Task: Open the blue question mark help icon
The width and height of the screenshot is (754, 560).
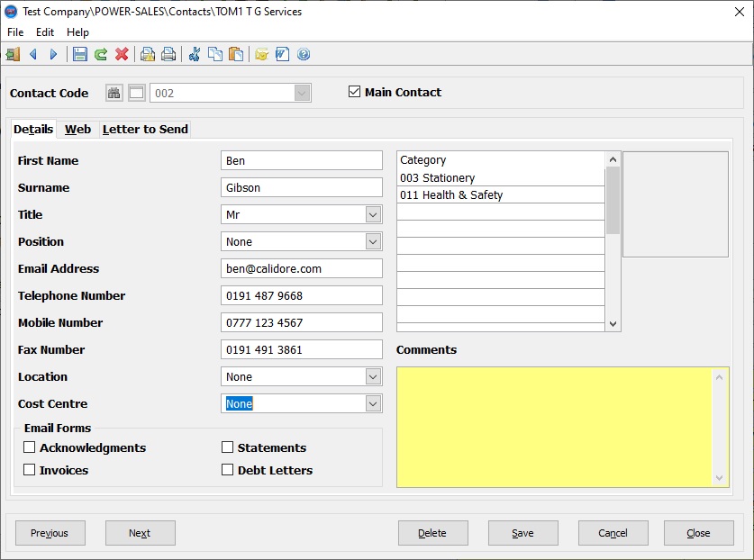Action: (x=304, y=55)
